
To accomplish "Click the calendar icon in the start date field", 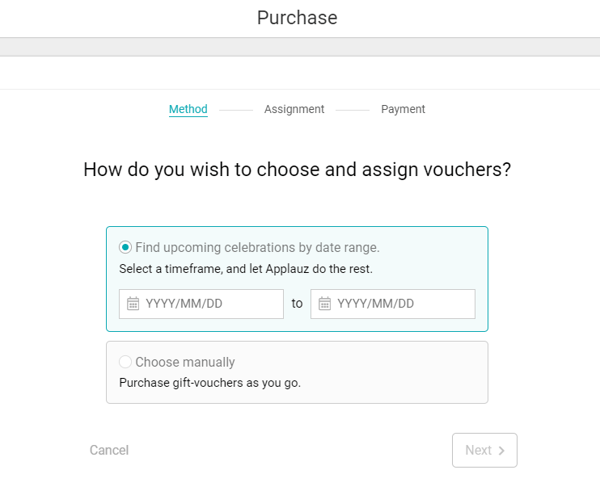I will click(x=133, y=304).
